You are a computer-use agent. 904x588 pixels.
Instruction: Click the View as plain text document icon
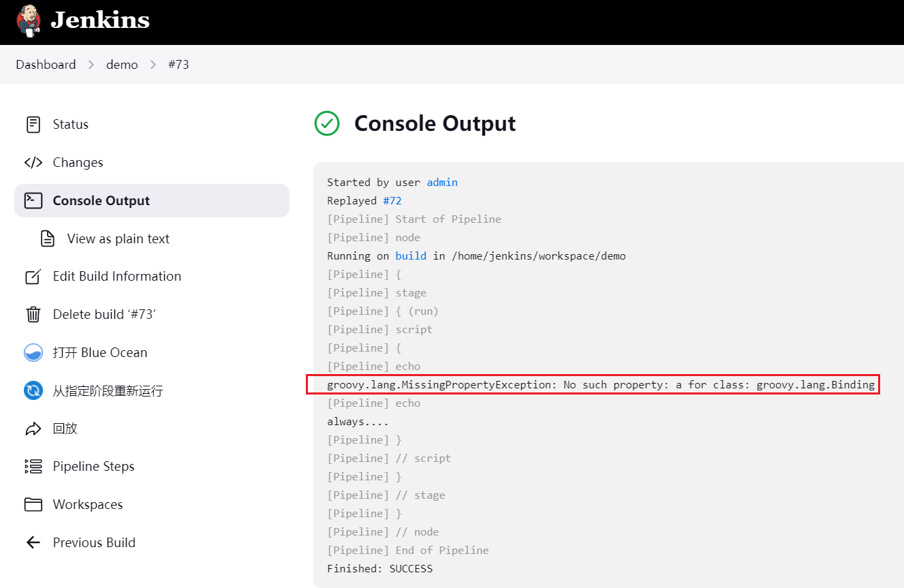pyautogui.click(x=48, y=238)
